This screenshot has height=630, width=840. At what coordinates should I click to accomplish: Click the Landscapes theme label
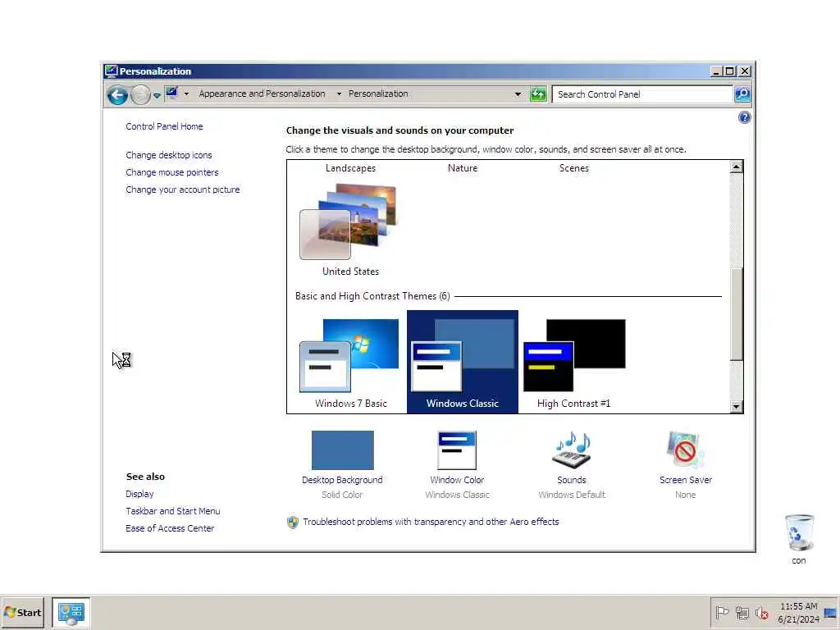point(350,168)
